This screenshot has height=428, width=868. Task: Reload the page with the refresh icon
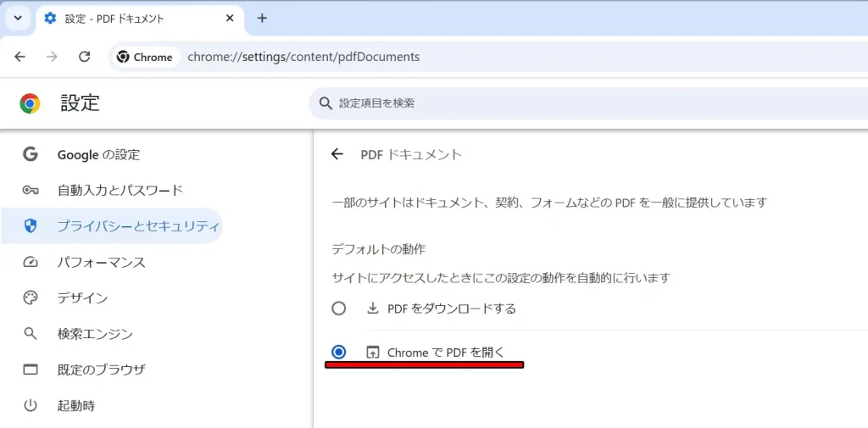(84, 57)
